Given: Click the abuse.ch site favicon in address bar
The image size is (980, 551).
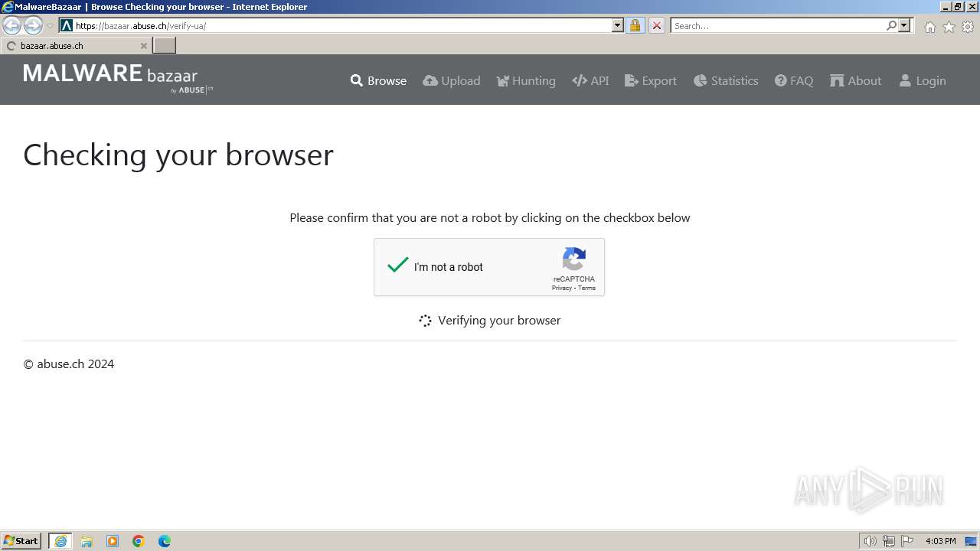Looking at the screenshot, I should tap(67, 25).
